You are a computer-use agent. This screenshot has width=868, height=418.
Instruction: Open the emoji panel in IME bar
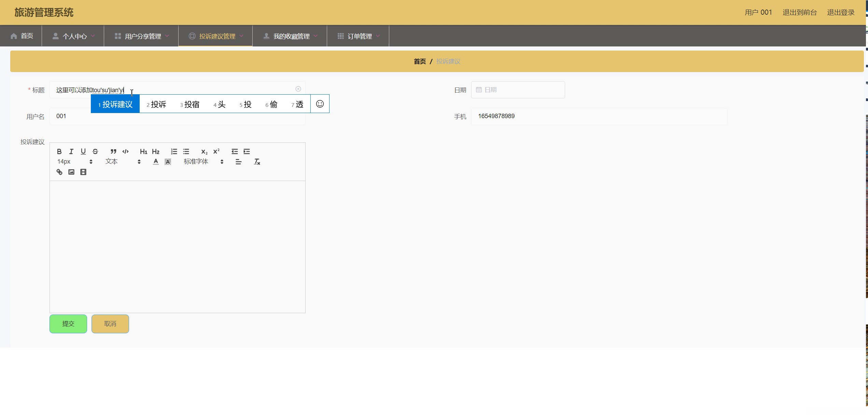pyautogui.click(x=320, y=104)
